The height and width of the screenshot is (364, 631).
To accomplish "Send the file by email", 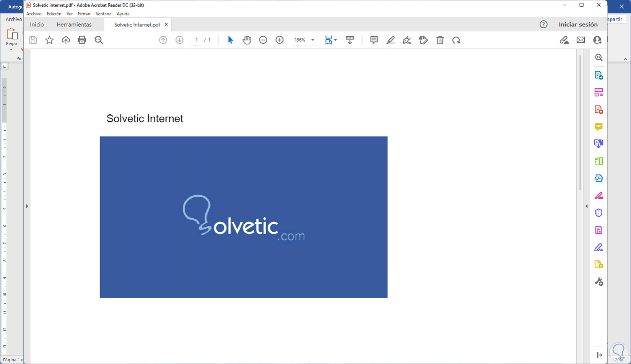I will [581, 40].
